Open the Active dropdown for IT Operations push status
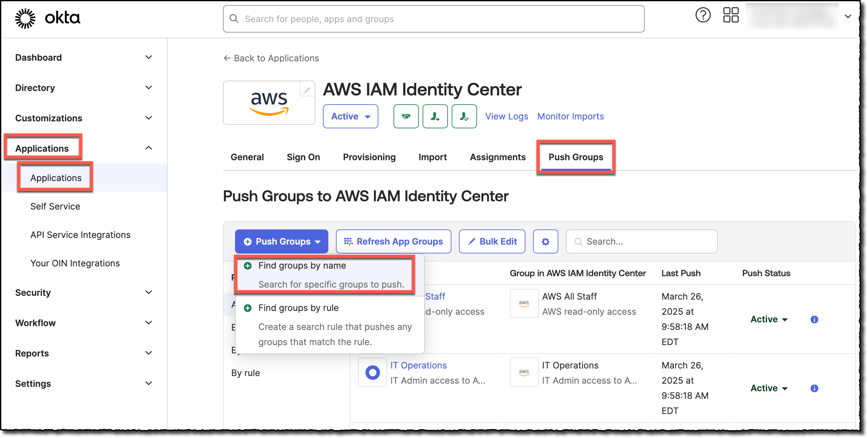Screen dimensions: 868x438 pyautogui.click(x=769, y=388)
